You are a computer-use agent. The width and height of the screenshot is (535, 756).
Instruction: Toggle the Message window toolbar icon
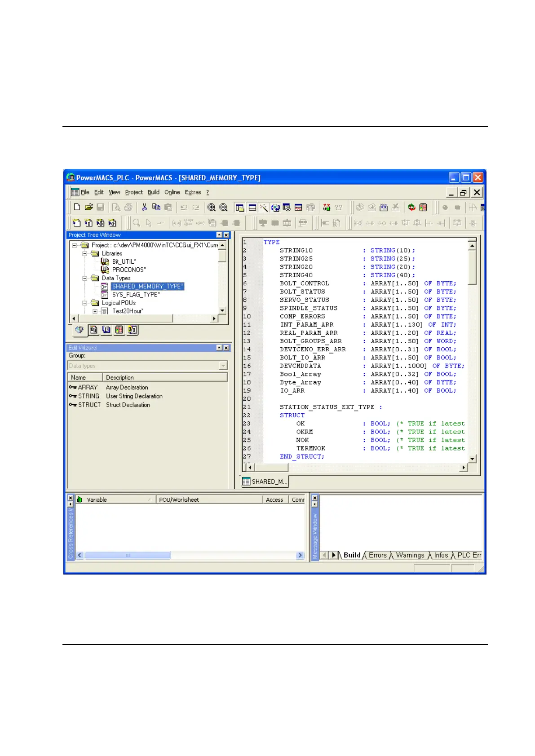click(252, 207)
